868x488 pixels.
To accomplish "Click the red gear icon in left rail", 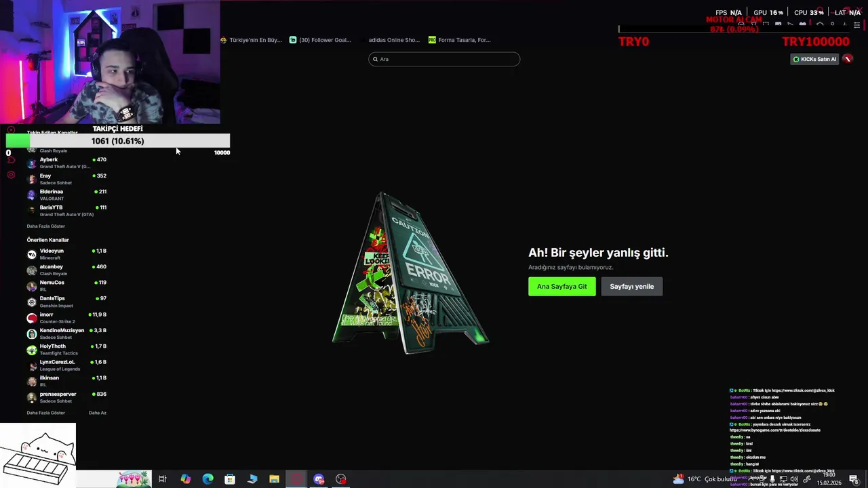I will pyautogui.click(x=11, y=175).
